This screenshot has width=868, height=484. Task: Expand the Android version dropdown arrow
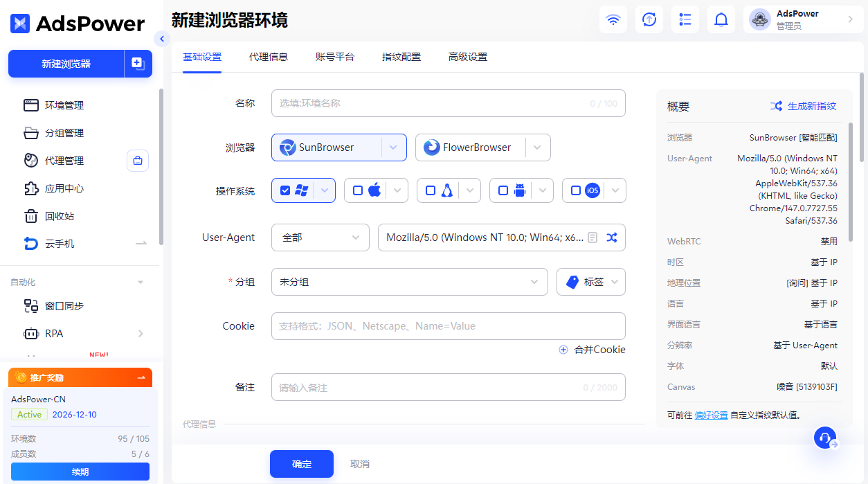pos(543,190)
